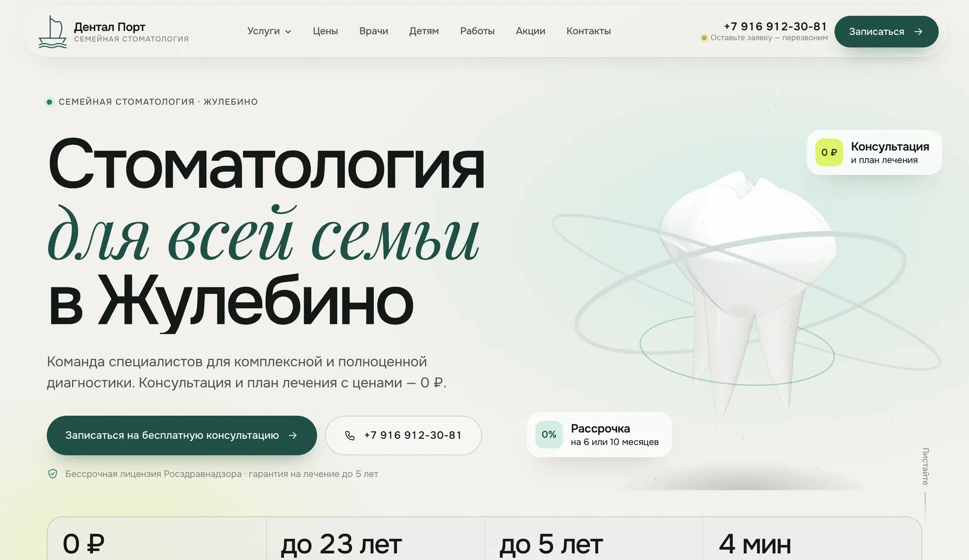This screenshot has height=560, width=969.
Task: Click the 0 ₽ statistic
Action: 84,544
